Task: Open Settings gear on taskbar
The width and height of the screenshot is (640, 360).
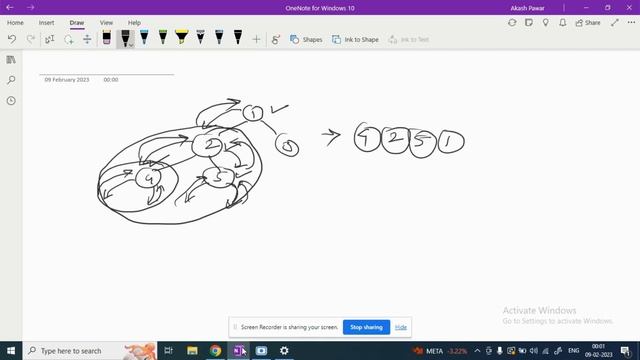Action: pos(284,351)
